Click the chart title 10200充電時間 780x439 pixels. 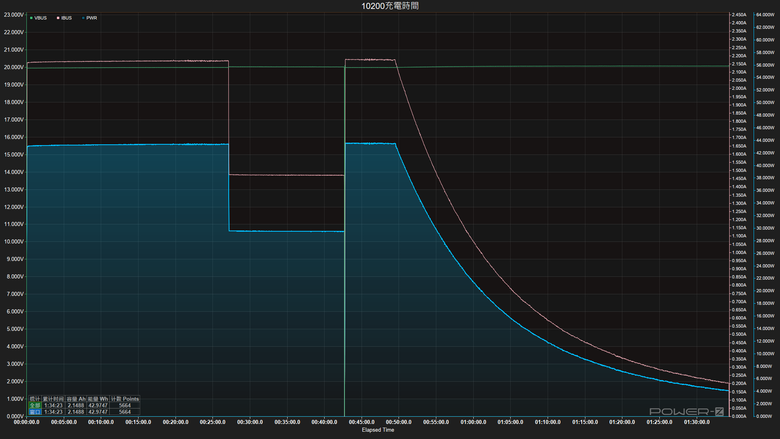[390, 6]
